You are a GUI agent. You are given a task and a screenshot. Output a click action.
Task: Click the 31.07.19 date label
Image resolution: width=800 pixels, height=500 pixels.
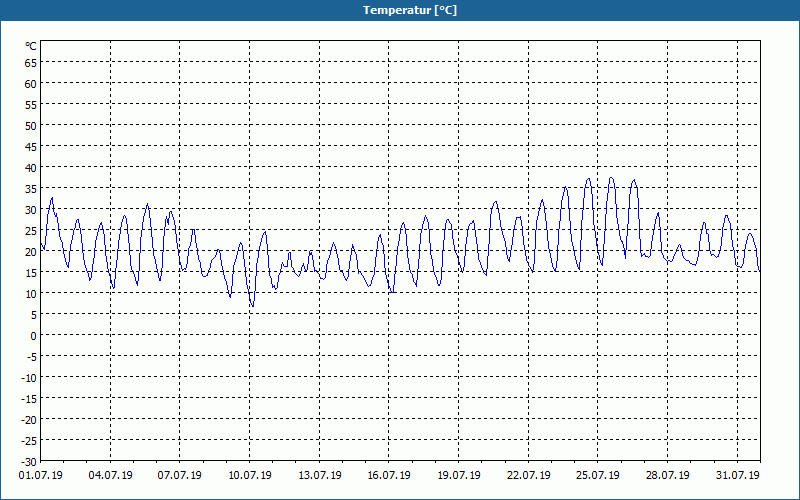[x=737, y=476]
